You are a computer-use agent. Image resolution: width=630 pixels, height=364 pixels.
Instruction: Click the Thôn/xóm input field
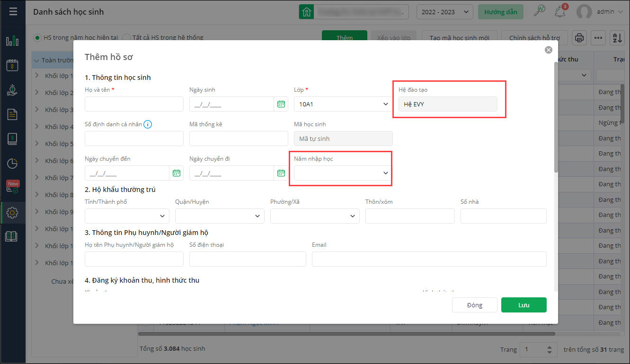[410, 216]
